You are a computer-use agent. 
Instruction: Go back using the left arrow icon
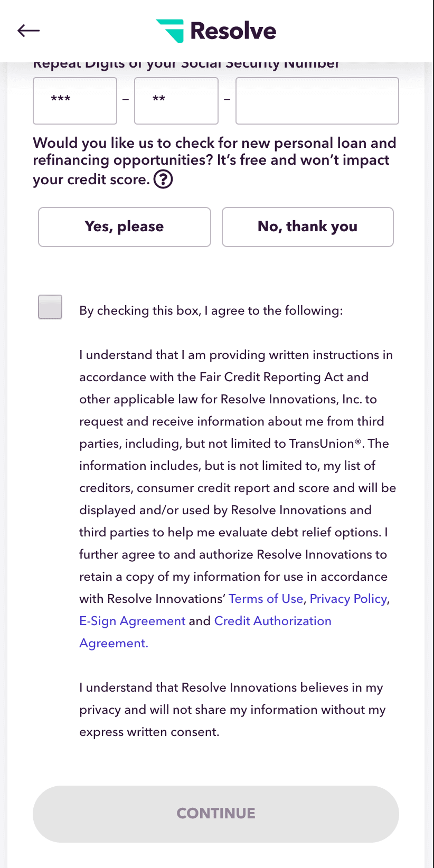(29, 31)
